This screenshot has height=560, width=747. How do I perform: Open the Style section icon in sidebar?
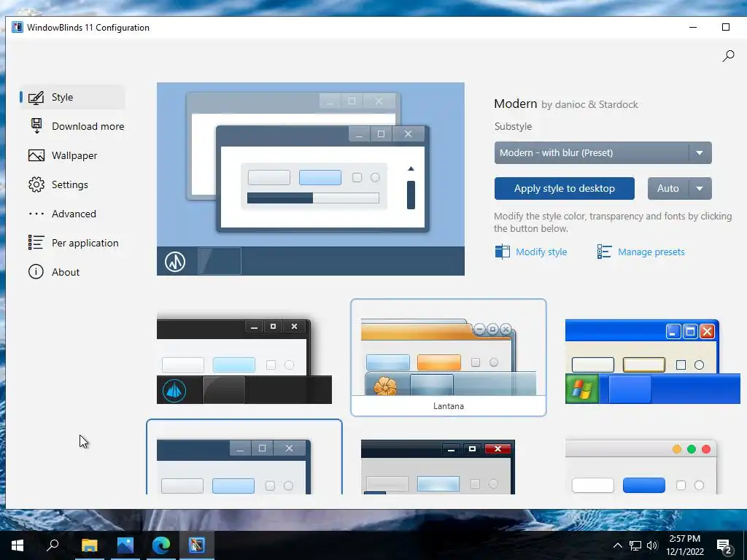[36, 97]
